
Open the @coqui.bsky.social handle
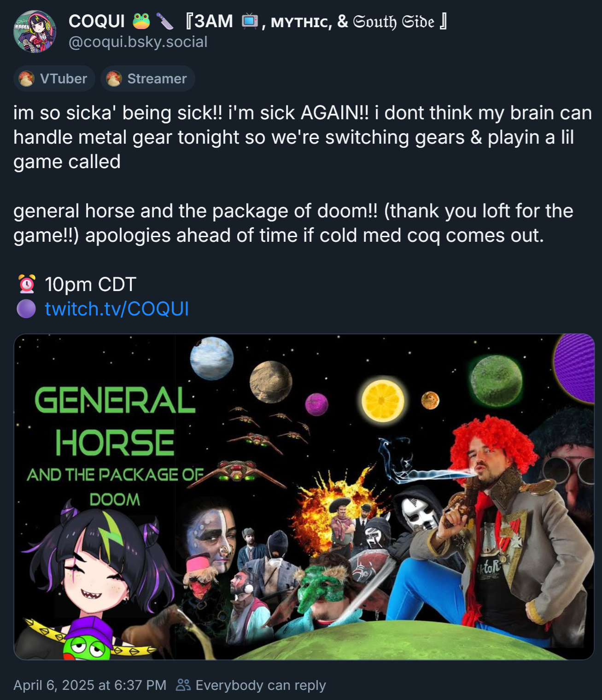[x=138, y=42]
